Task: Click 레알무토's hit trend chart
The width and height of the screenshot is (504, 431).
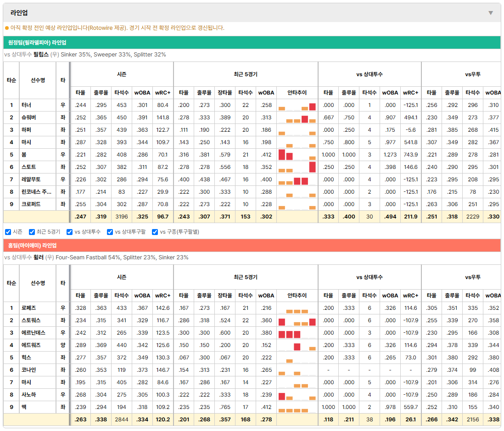Action: 297,179
